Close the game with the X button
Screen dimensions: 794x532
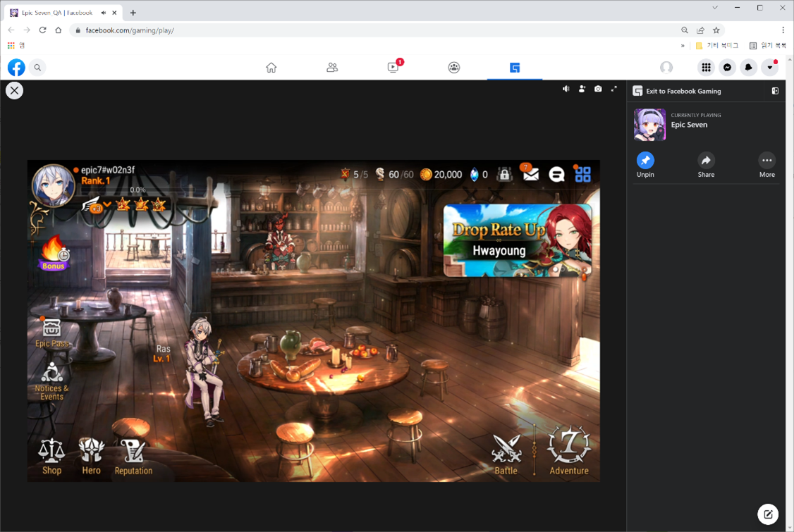coord(14,91)
